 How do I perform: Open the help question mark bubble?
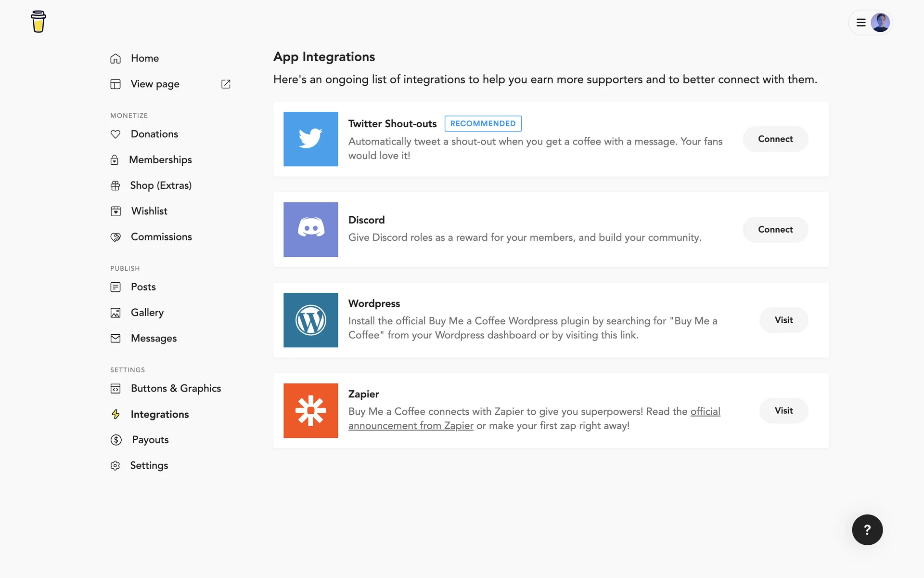[x=867, y=530]
